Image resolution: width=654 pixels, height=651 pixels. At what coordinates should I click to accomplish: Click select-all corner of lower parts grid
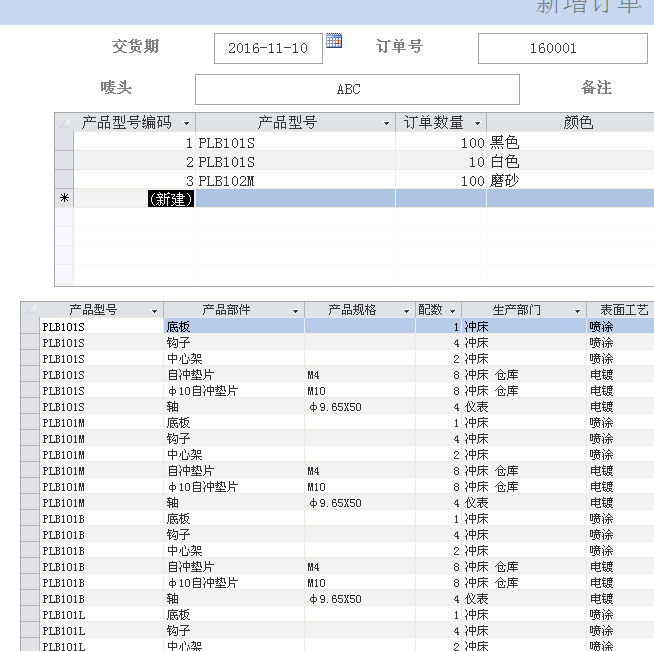[x=30, y=310]
